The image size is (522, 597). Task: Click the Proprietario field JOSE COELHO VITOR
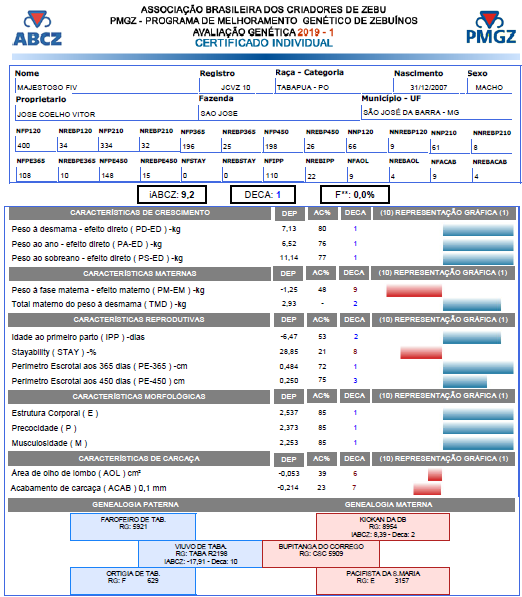(x=107, y=114)
